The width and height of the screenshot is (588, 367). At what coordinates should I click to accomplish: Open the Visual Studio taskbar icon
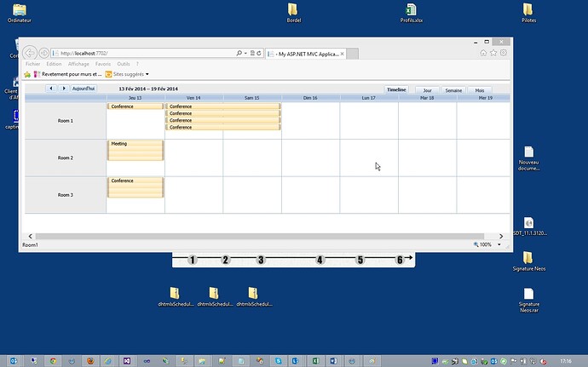pyautogui.click(x=127, y=361)
